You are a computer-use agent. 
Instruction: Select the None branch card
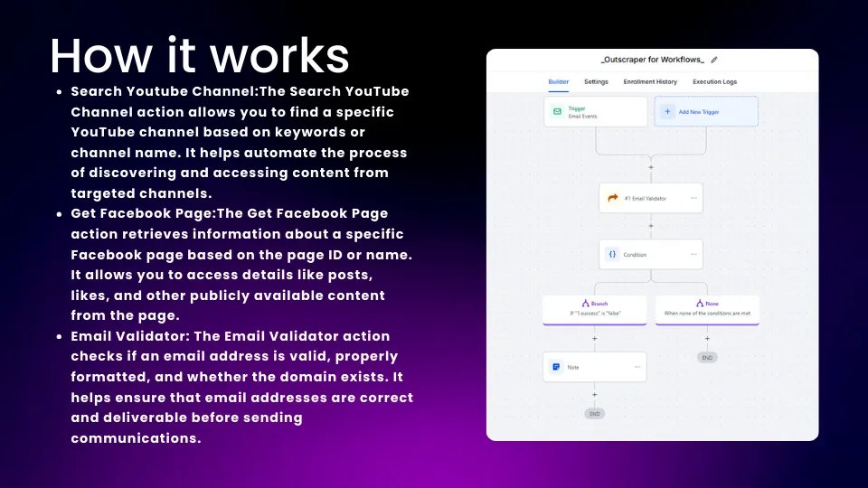pos(707,309)
